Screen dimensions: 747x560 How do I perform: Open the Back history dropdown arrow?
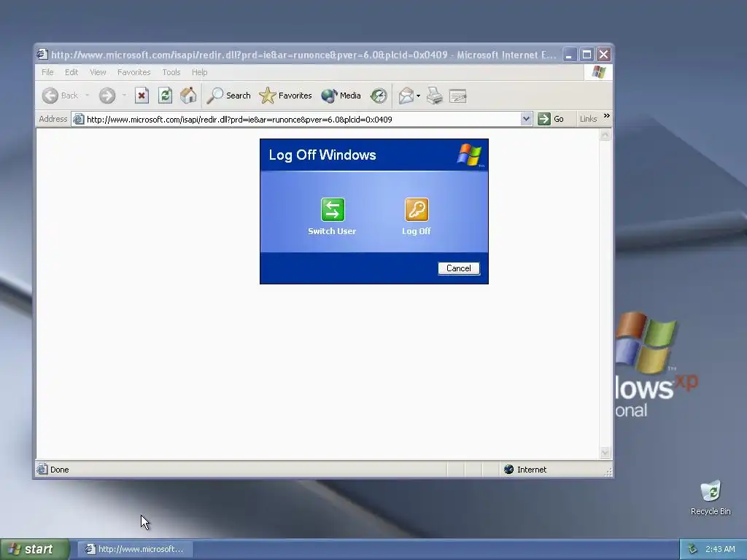(88, 96)
